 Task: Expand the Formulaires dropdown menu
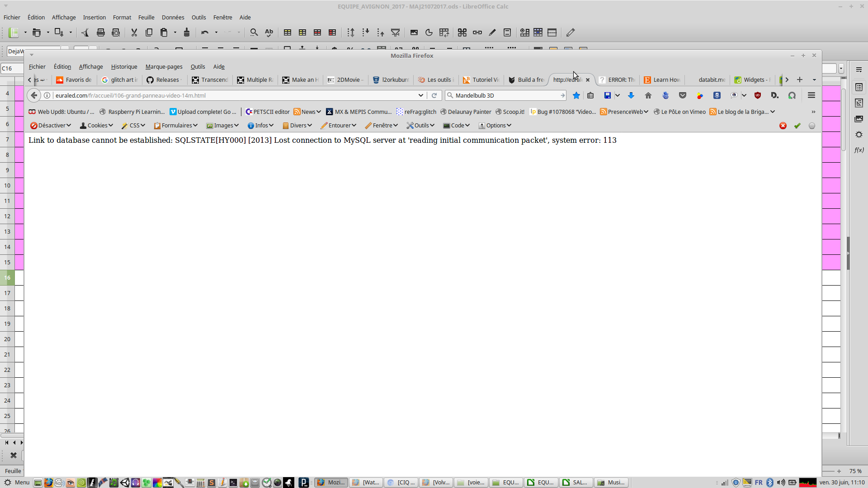pyautogui.click(x=176, y=125)
